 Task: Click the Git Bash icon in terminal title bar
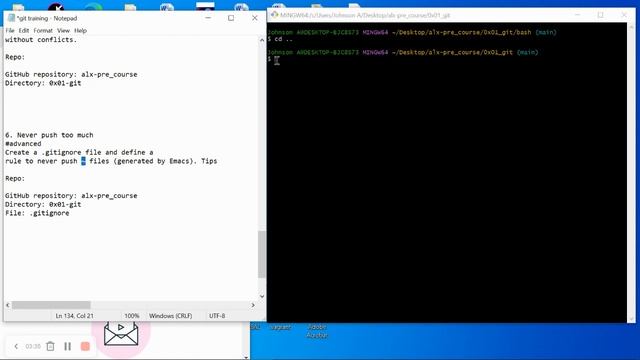(274, 15)
